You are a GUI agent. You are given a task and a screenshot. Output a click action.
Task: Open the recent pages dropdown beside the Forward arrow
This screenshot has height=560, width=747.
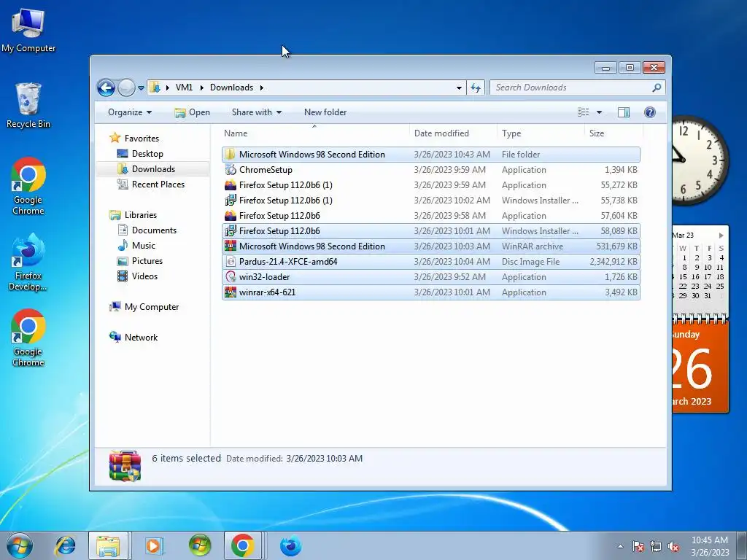coord(141,88)
